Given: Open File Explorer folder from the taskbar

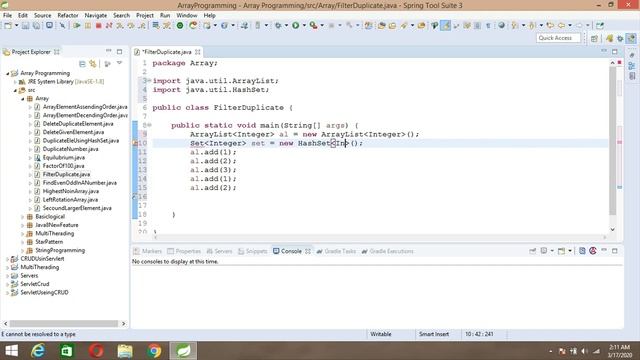Looking at the screenshot, I should [125, 351].
